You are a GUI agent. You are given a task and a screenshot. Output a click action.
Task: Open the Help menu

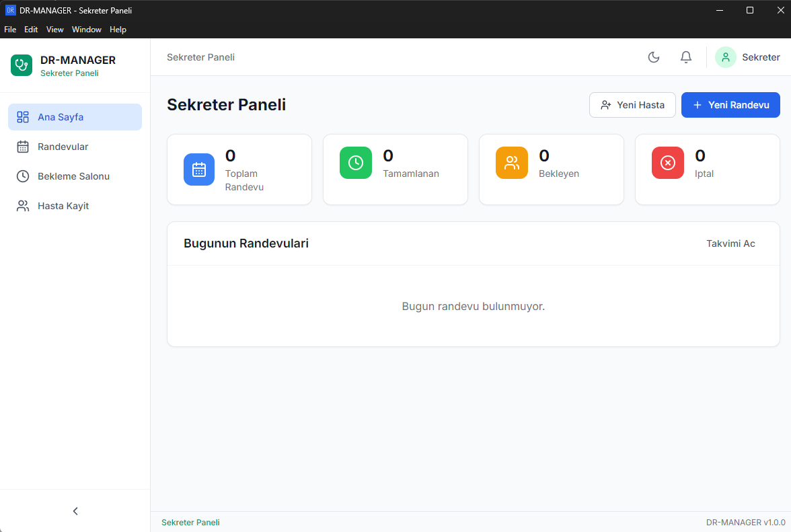point(118,30)
